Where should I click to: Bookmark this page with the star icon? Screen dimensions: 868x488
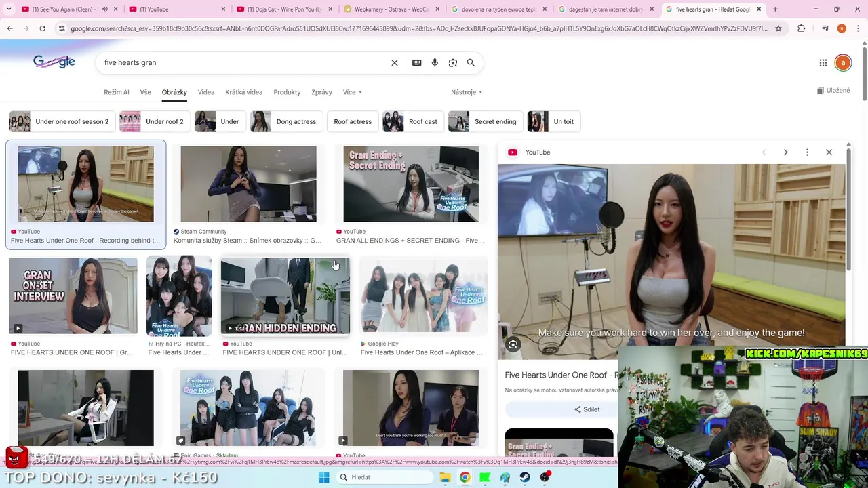point(778,28)
